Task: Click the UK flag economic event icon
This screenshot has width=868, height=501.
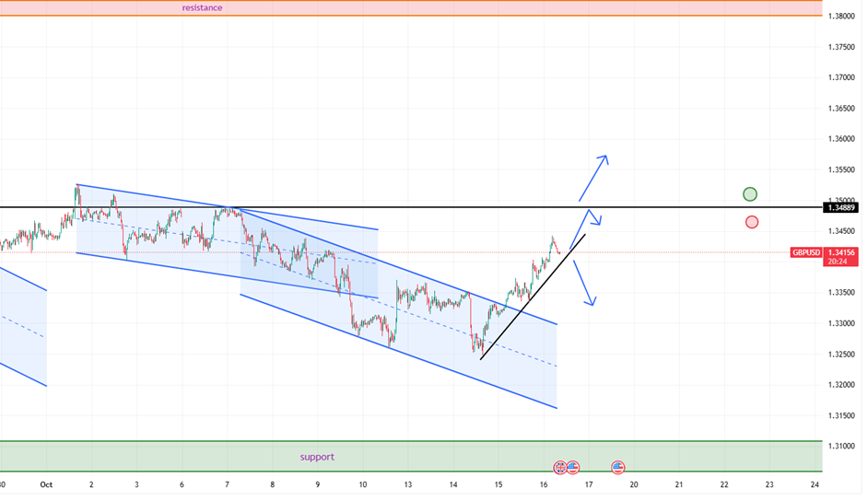Action: (559, 468)
